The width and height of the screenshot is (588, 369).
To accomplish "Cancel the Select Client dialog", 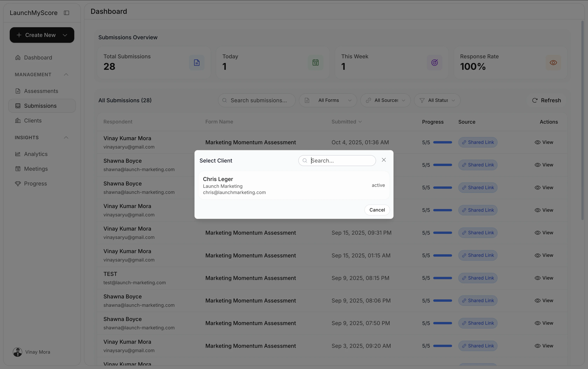I will [x=377, y=210].
